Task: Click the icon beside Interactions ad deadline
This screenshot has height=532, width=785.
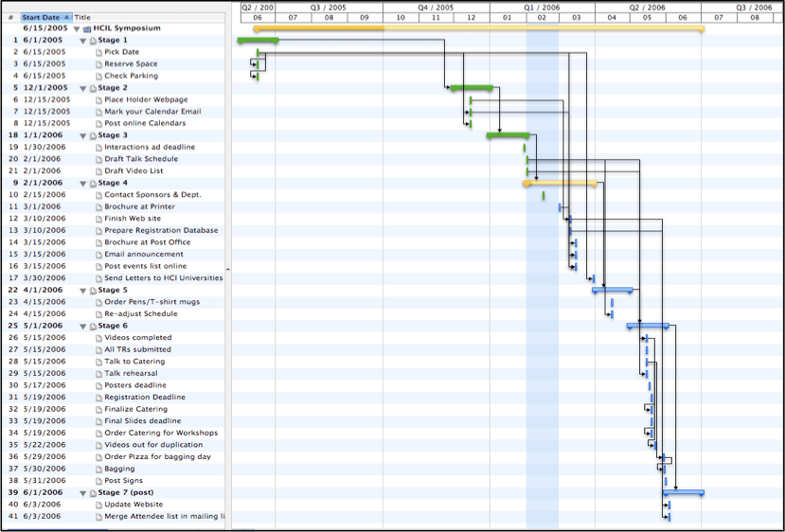Action: pyautogui.click(x=98, y=148)
